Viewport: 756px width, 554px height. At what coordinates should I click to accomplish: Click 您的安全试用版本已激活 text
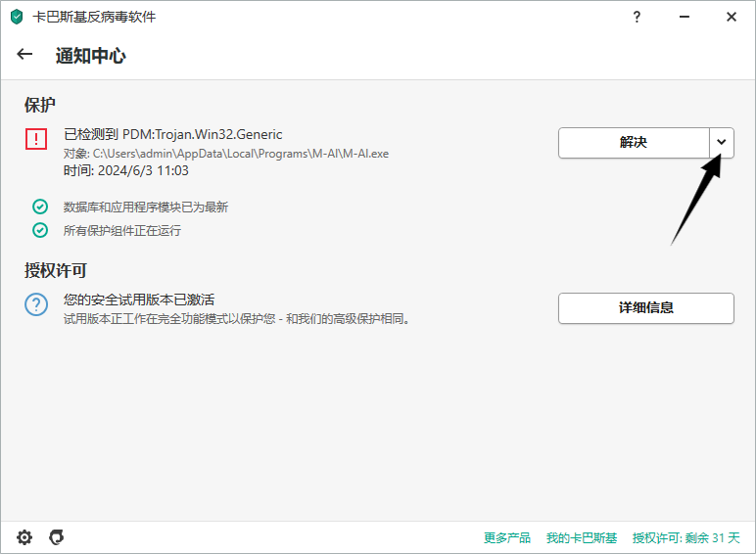point(139,300)
